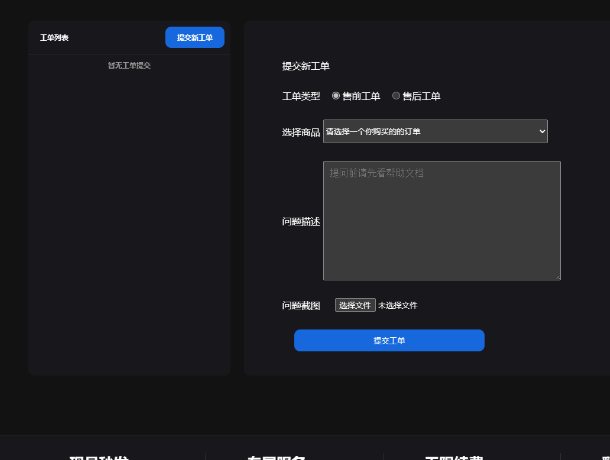Click the 选择文件 file upload button
This screenshot has height=460, width=610.
point(354,305)
